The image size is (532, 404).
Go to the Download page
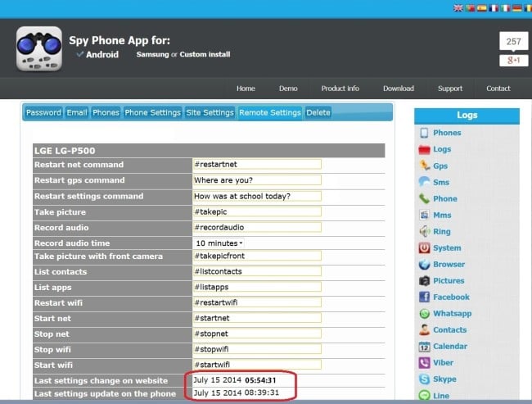pos(399,89)
